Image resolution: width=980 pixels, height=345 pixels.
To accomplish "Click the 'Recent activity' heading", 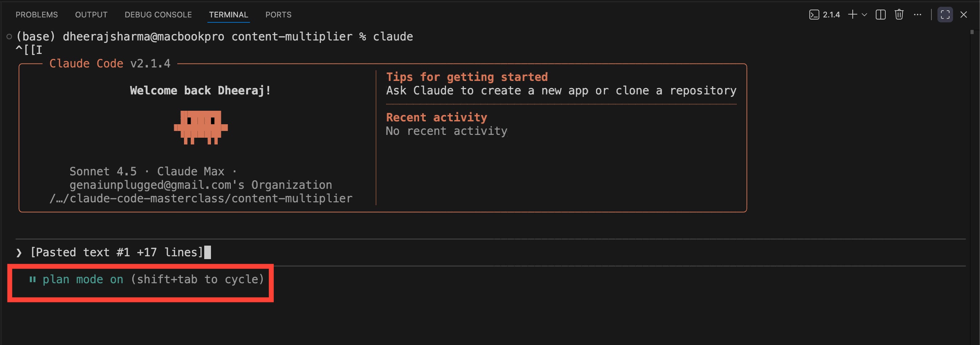I will pyautogui.click(x=436, y=117).
